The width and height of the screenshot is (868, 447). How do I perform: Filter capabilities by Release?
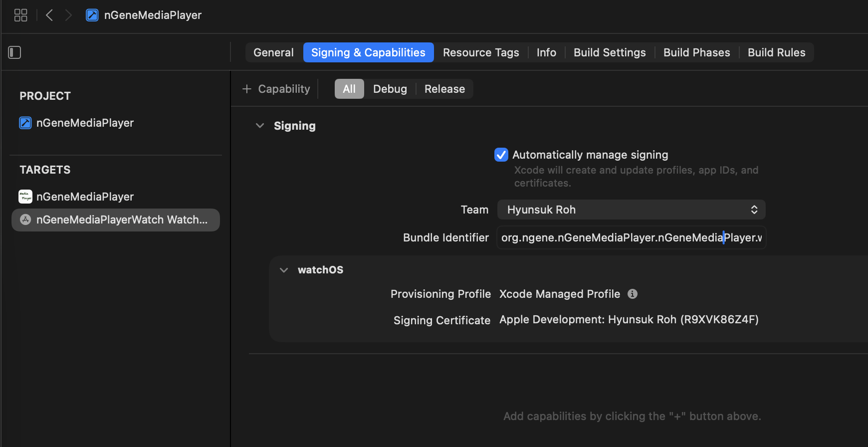(x=444, y=89)
